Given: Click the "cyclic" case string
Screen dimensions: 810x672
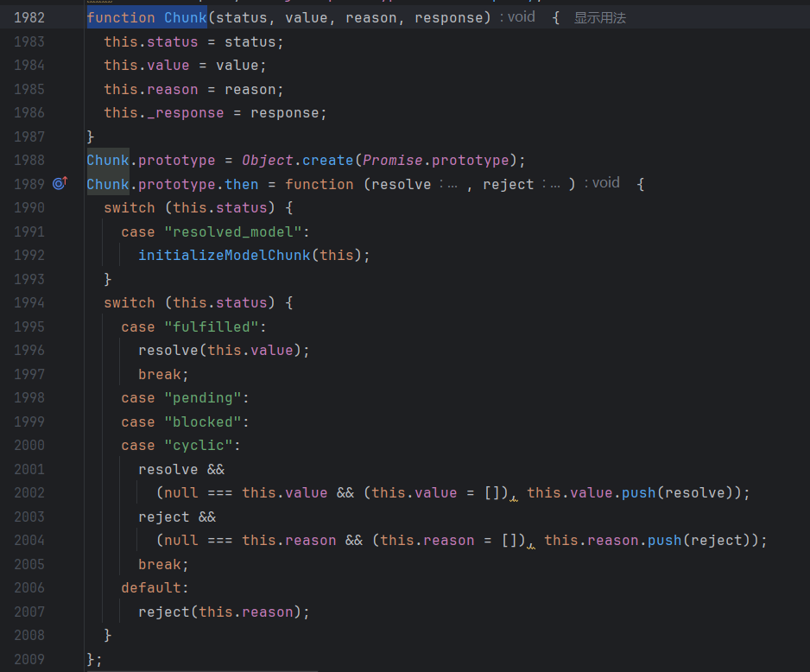Looking at the screenshot, I should coord(202,446).
